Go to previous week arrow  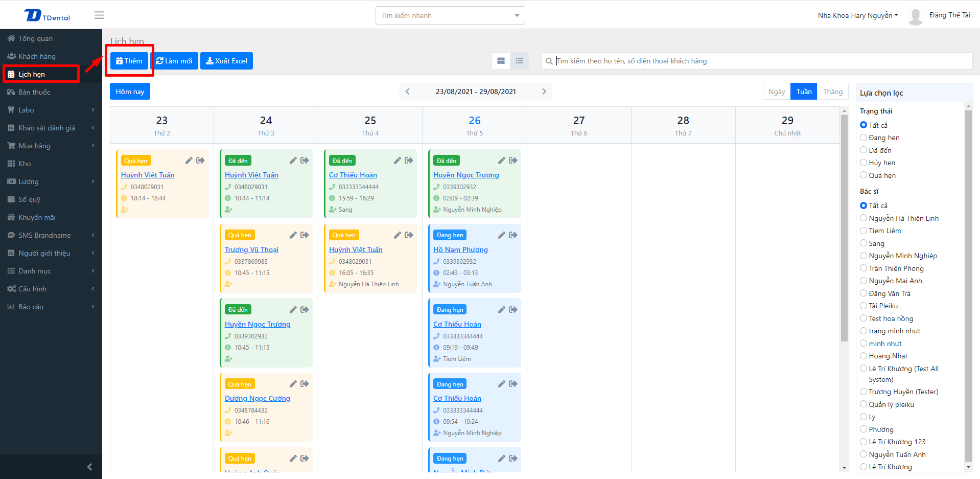tap(408, 92)
